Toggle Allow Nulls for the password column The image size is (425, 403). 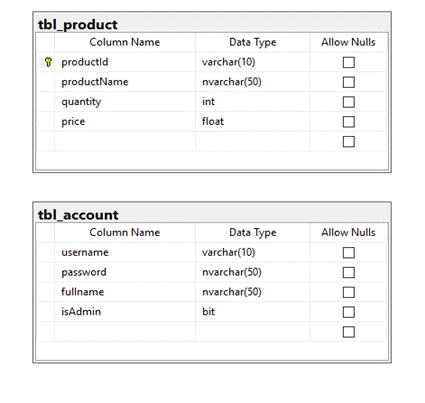348,272
